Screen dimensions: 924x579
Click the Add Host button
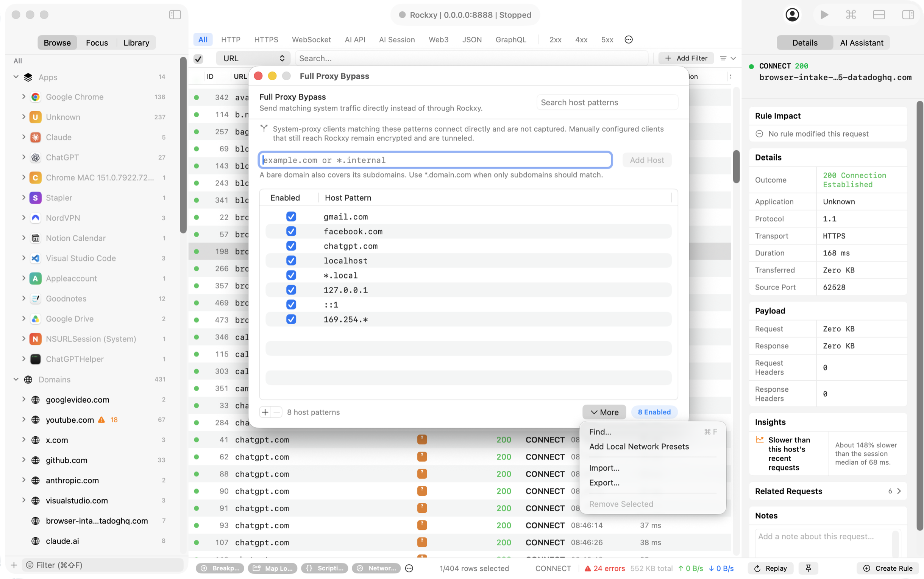(x=647, y=160)
